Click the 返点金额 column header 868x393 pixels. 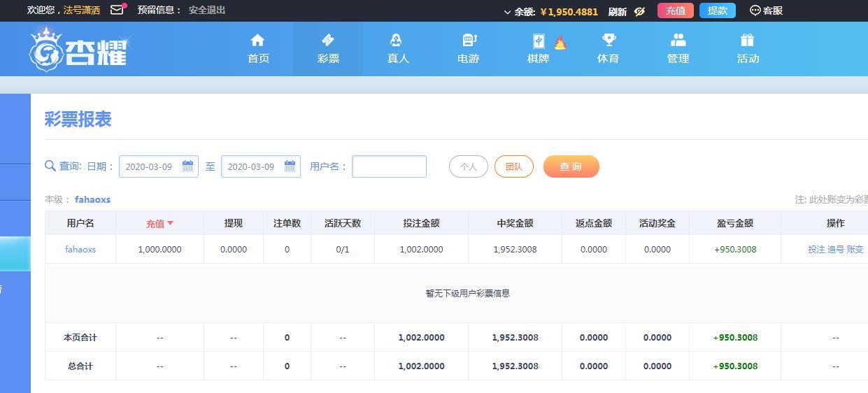[x=594, y=223]
